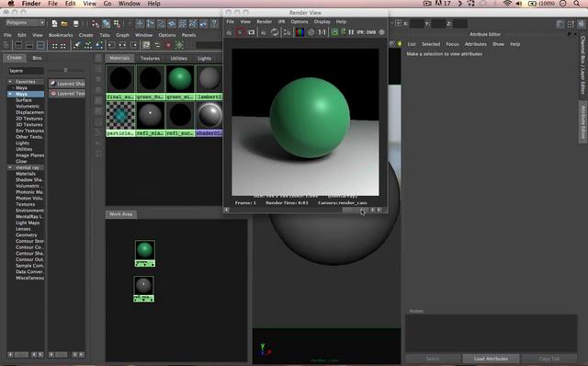This screenshot has width=588, height=366.
Task: Collapse the highlighted Maya tree section
Action: (10, 94)
